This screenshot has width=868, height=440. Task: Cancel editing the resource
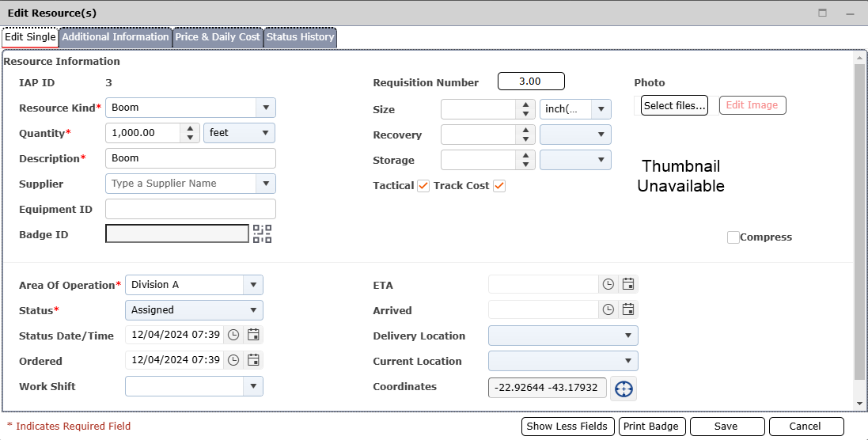806,427
